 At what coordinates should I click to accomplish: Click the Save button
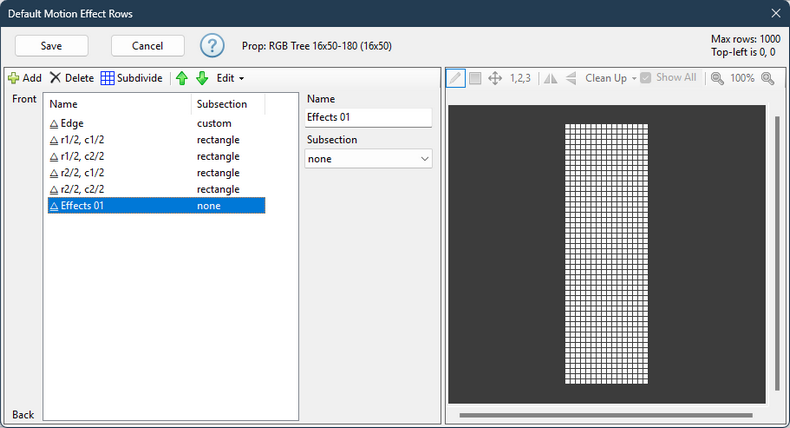coord(51,46)
